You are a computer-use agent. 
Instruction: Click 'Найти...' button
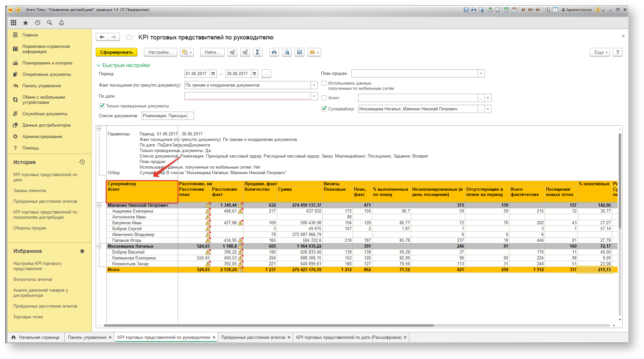click(212, 52)
